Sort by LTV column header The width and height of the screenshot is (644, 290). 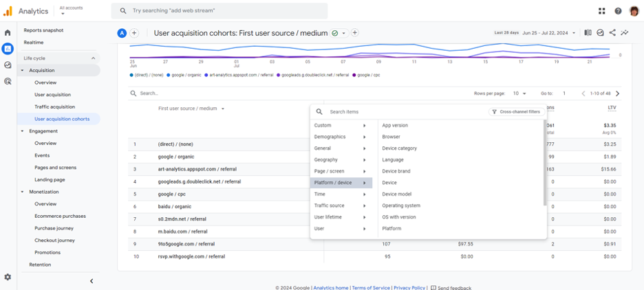point(612,109)
